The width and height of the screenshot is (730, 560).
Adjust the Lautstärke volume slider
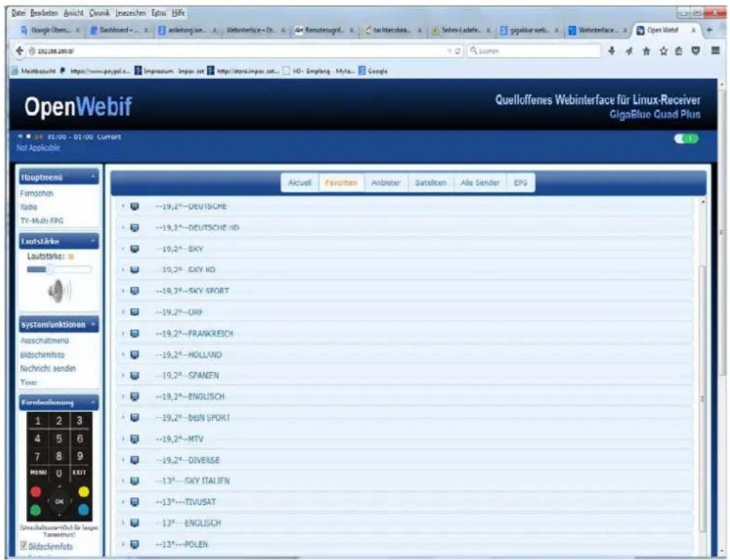tap(59, 269)
